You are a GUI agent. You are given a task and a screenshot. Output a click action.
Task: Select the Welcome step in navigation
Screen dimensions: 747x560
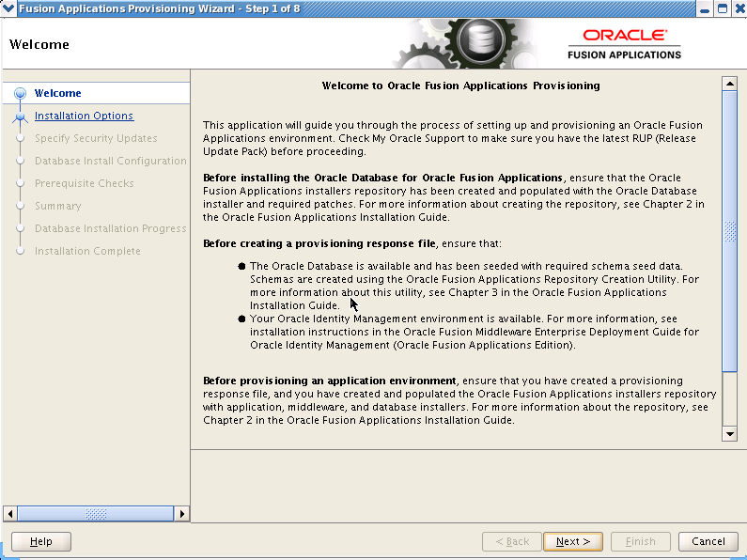pos(57,93)
